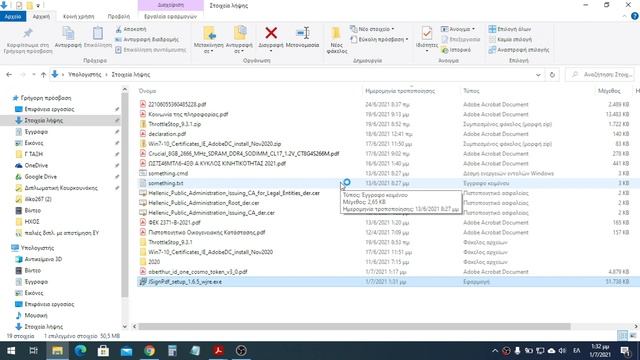Select the file declaration.pdf
This screenshot has height=360, width=640.
coord(167,134)
